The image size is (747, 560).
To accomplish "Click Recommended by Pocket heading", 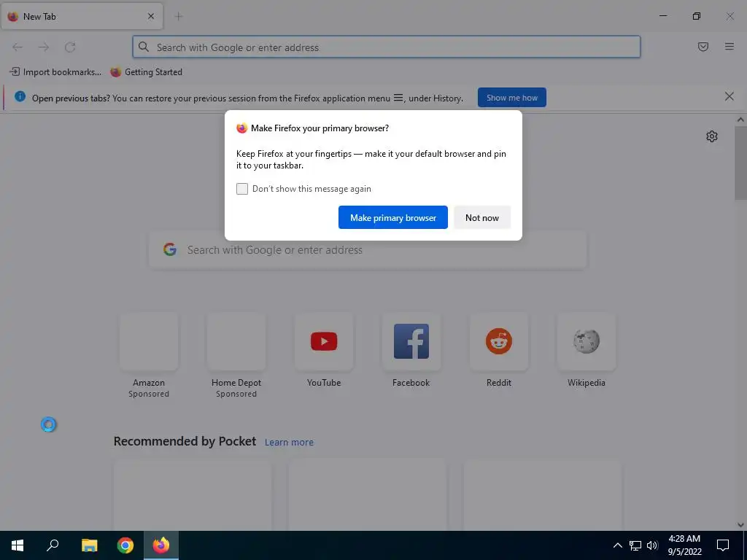I will pos(185,441).
